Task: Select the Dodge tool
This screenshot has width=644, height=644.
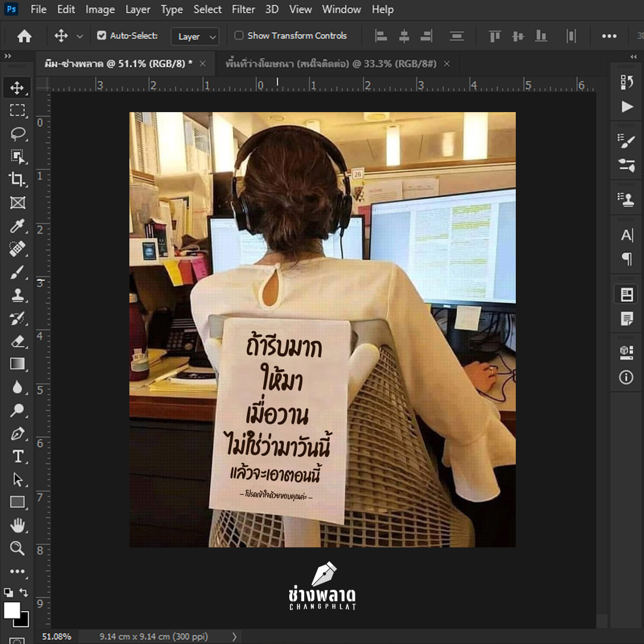Action: 17,410
